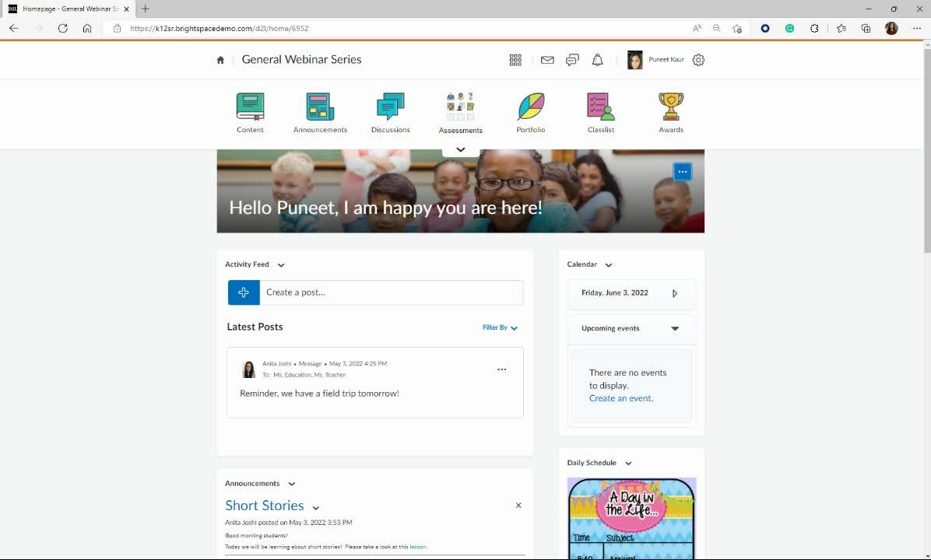
Task: Click the blue circle extension icon
Action: click(765, 28)
